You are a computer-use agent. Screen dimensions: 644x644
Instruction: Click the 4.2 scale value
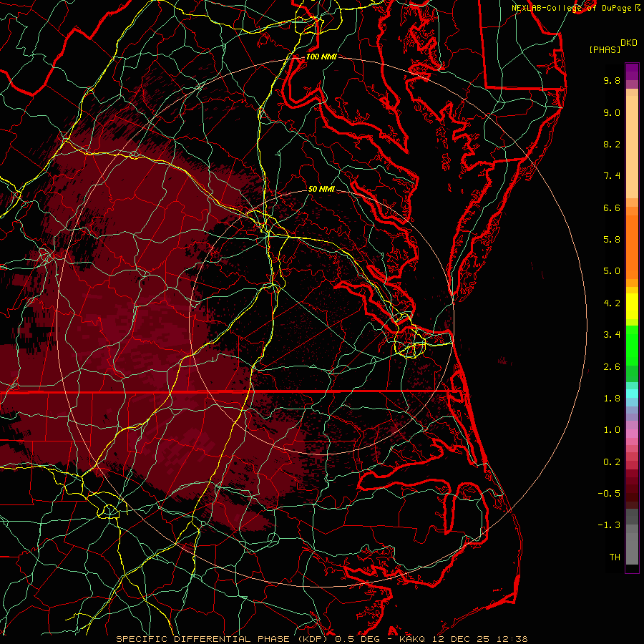tap(612, 303)
